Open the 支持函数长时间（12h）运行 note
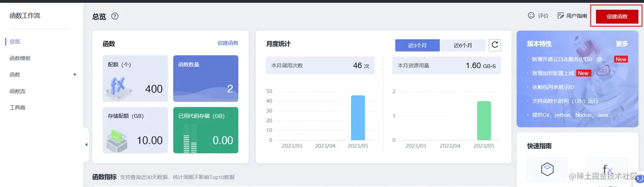Image resolution: width=644 pixels, height=187 pixels. click(565, 101)
